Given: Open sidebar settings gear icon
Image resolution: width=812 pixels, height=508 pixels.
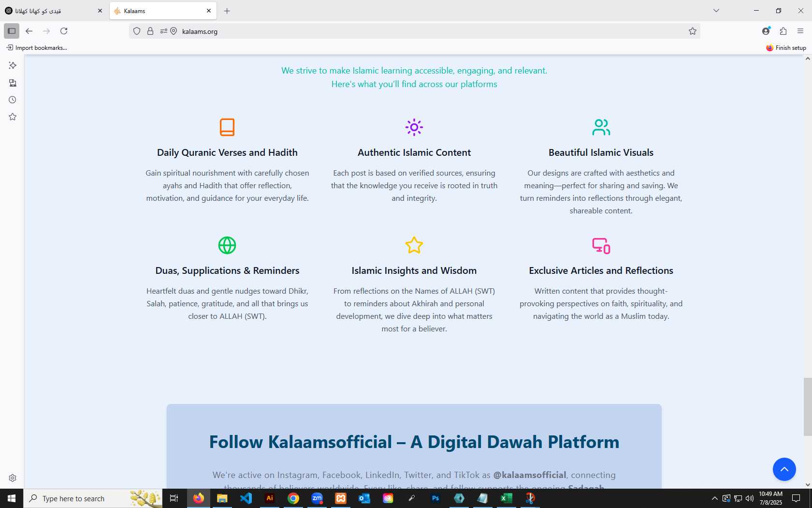Looking at the screenshot, I should pyautogui.click(x=13, y=478).
